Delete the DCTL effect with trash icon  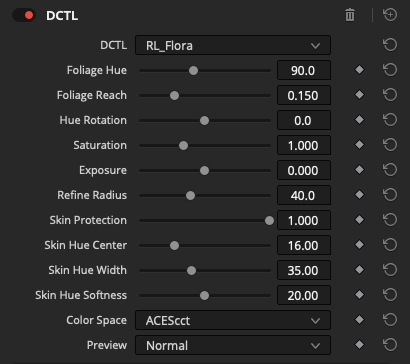(x=350, y=15)
